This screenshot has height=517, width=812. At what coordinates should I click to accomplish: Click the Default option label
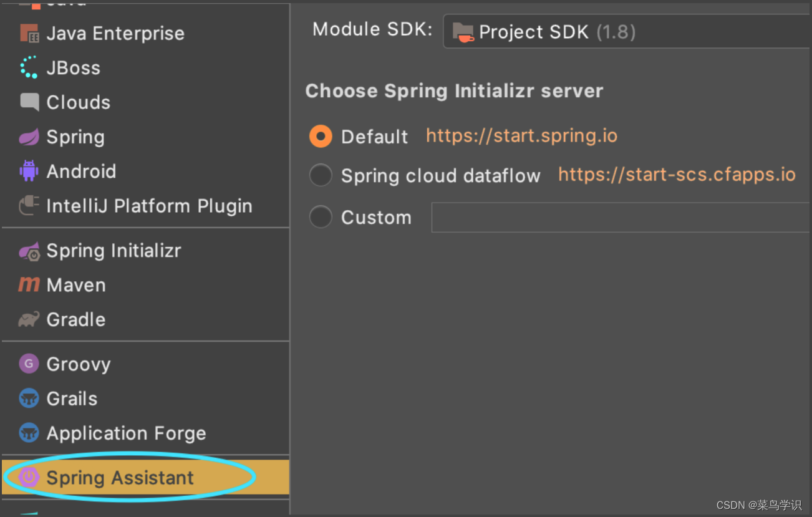(x=374, y=137)
